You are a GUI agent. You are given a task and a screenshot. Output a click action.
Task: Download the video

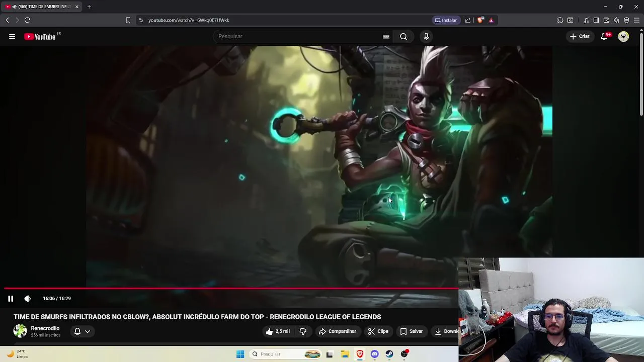click(x=445, y=331)
